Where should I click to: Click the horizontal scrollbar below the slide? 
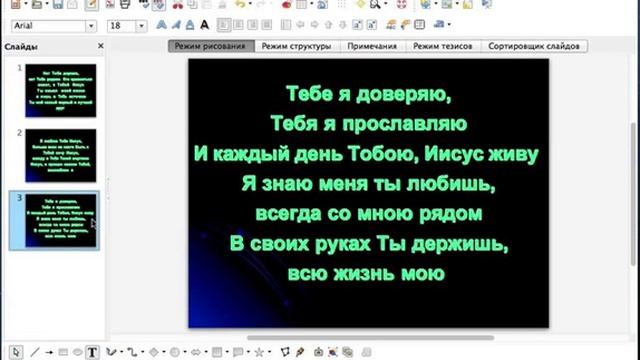(370, 338)
